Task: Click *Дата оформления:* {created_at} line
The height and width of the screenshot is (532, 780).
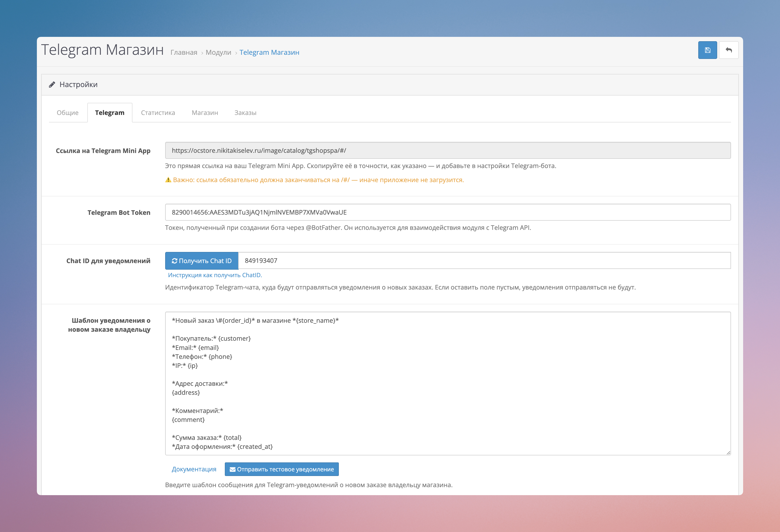Action: (x=222, y=447)
